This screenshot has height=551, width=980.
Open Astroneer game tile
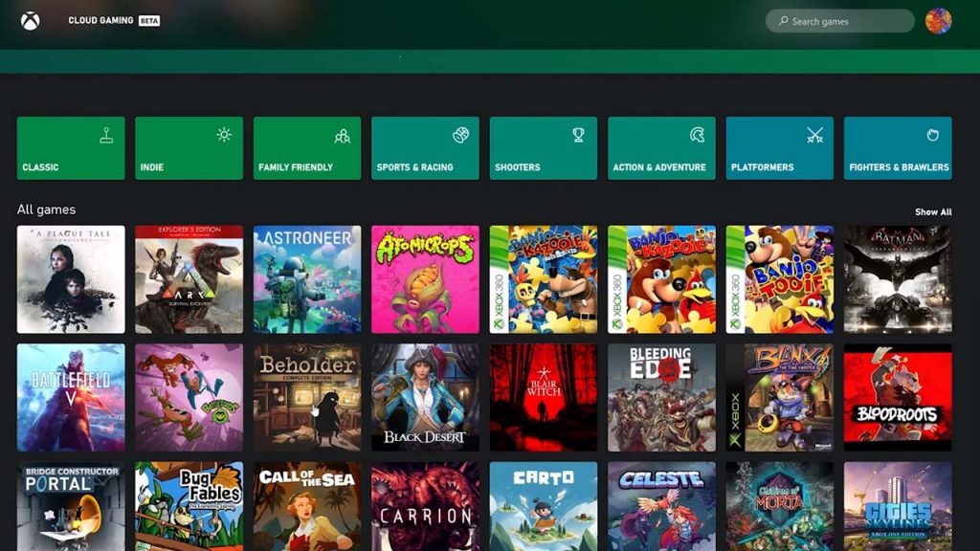click(x=307, y=279)
